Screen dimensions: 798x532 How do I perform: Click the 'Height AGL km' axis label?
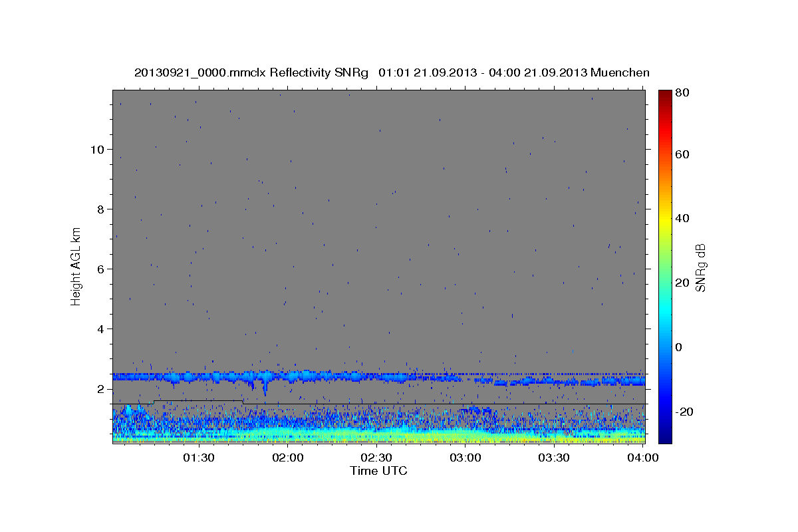coord(76,266)
